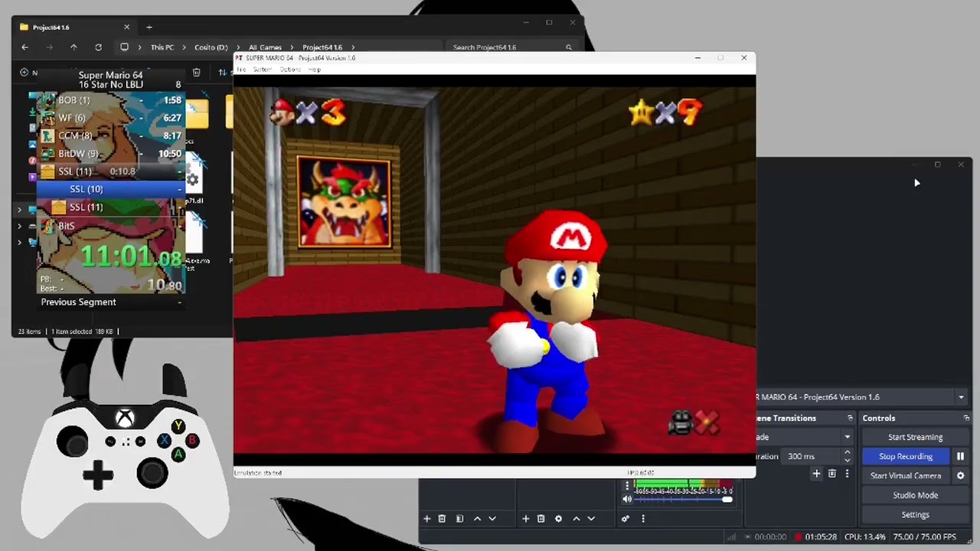Image resolution: width=980 pixels, height=551 pixels.
Task: Go back in File Explorer
Action: tap(24, 47)
